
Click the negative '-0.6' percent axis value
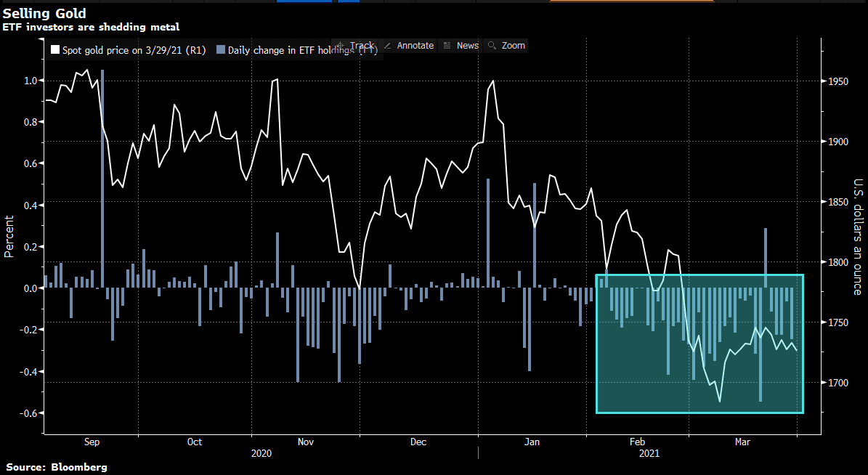tap(28, 413)
